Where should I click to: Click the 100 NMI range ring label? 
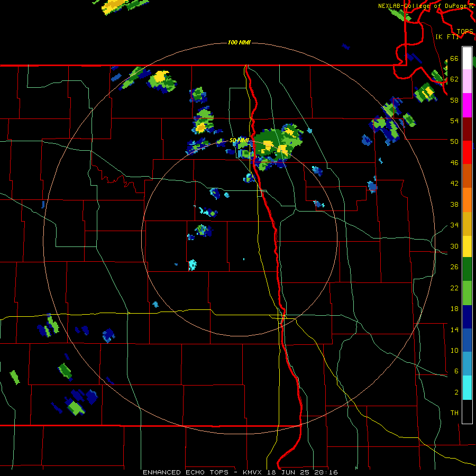pos(239,42)
